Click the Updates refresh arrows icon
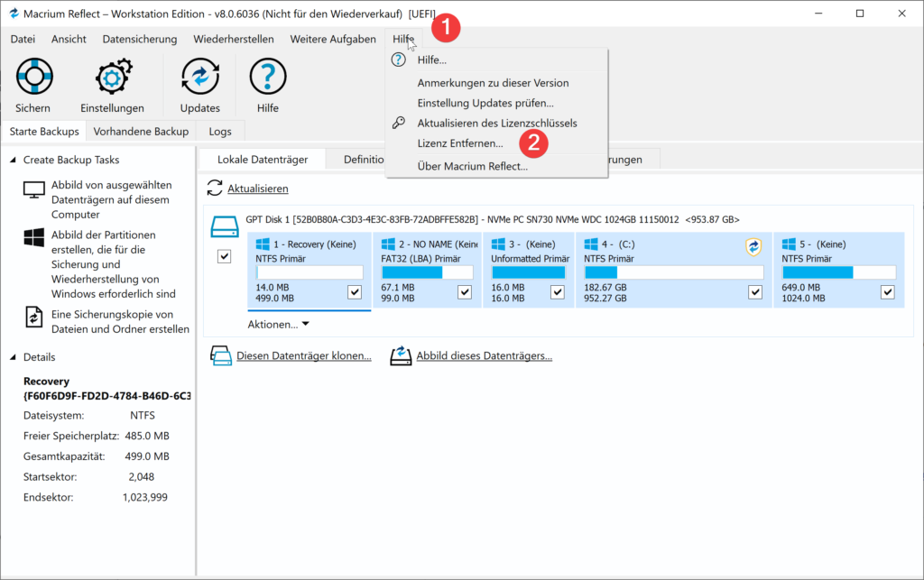Screen dimensions: 924x580 199,78
